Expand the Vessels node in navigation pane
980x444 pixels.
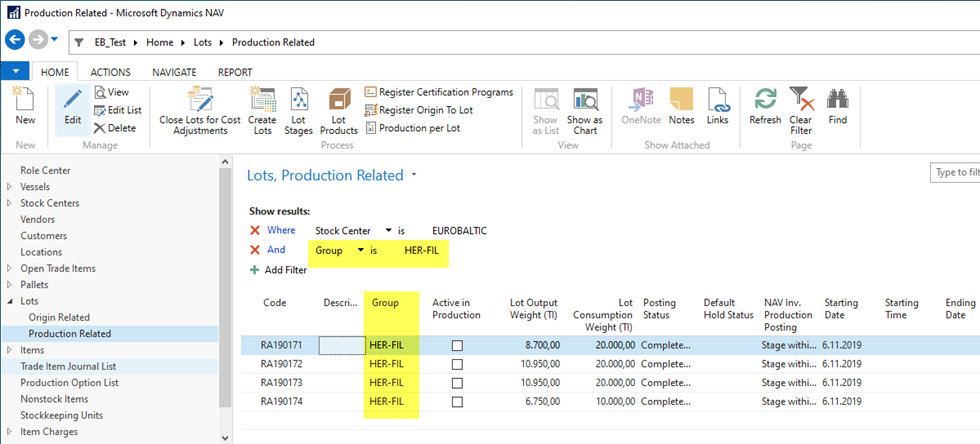point(10,187)
